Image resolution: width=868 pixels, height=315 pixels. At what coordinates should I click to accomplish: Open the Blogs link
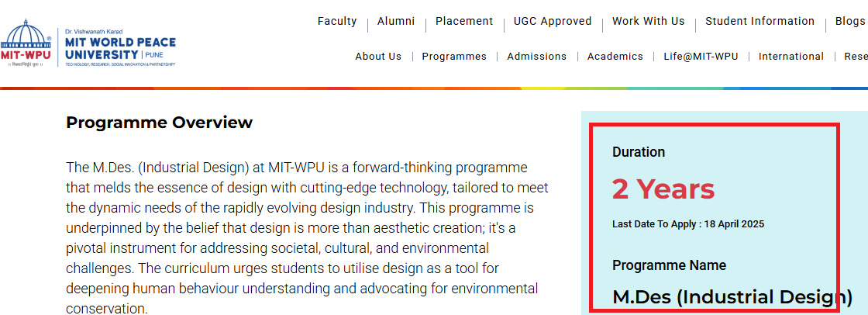click(850, 22)
